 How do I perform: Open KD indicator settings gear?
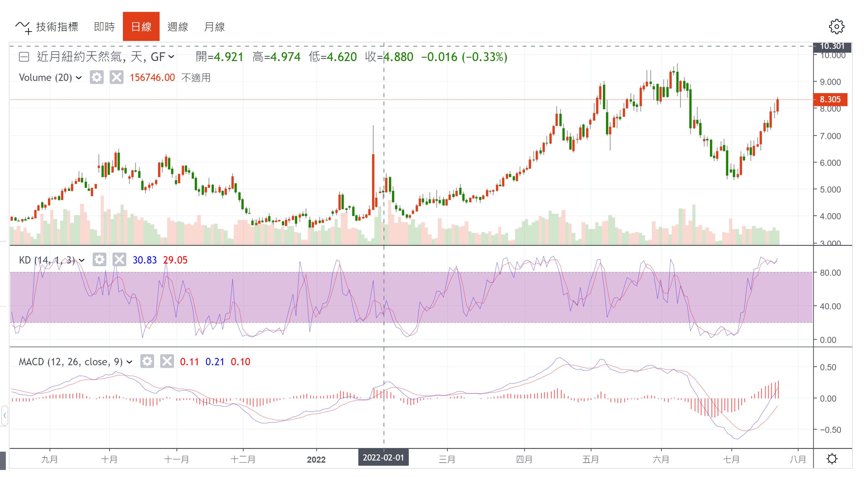pos(99,260)
